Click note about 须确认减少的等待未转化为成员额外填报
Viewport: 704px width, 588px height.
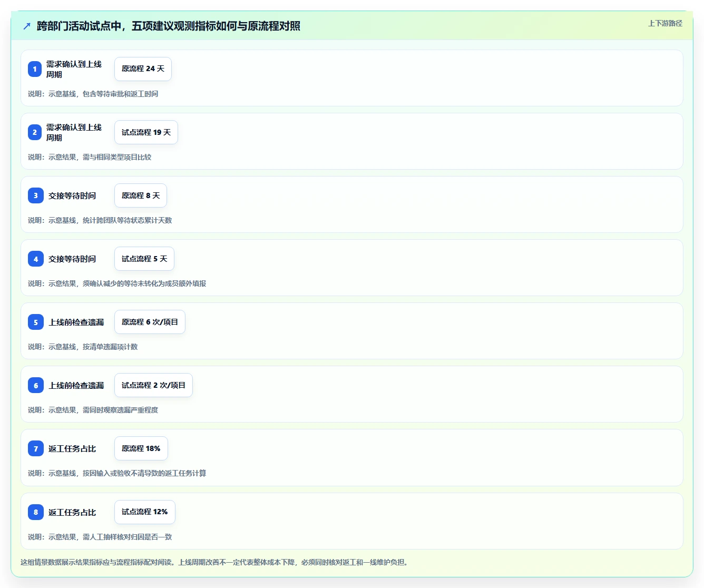pyautogui.click(x=117, y=283)
